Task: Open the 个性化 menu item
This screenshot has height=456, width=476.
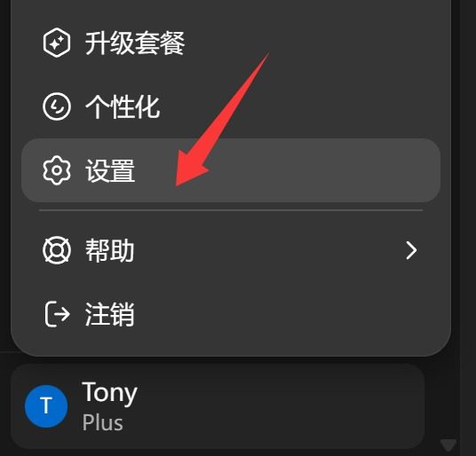Action: [231, 106]
